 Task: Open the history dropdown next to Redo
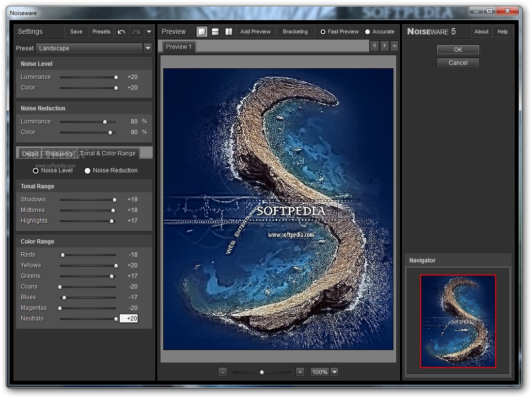[x=149, y=32]
